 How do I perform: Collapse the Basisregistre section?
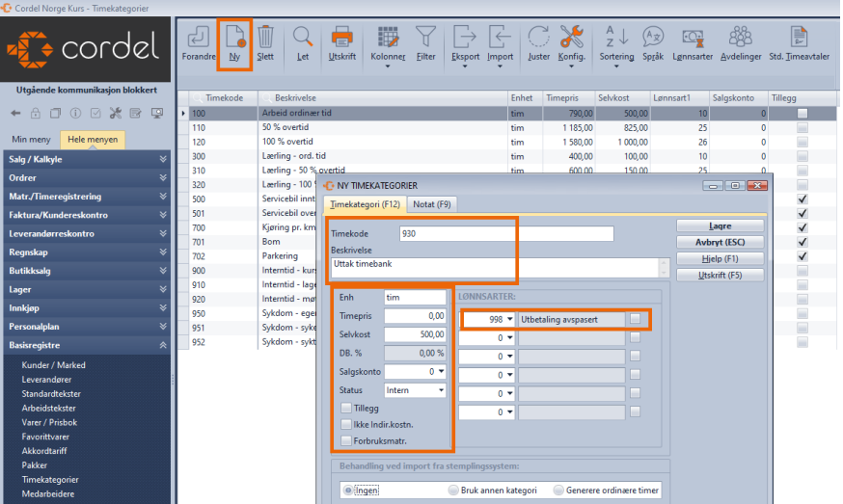pyautogui.click(x=87, y=345)
